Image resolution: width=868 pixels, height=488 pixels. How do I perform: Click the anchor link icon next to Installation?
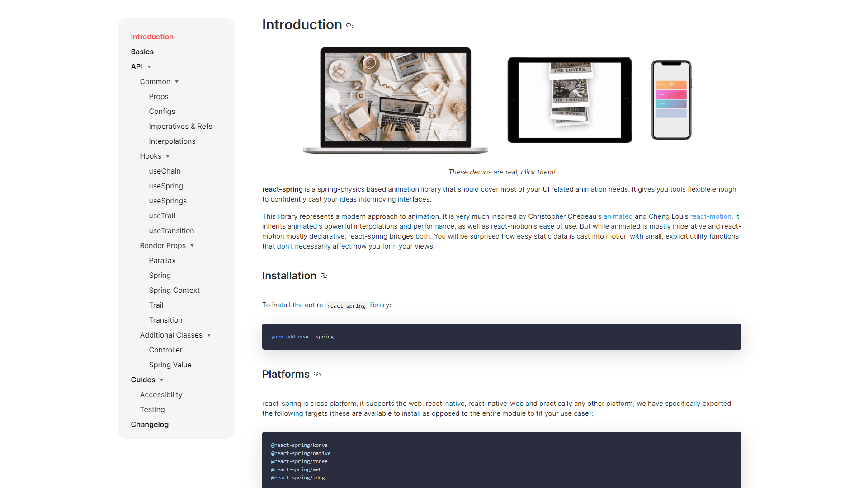324,276
